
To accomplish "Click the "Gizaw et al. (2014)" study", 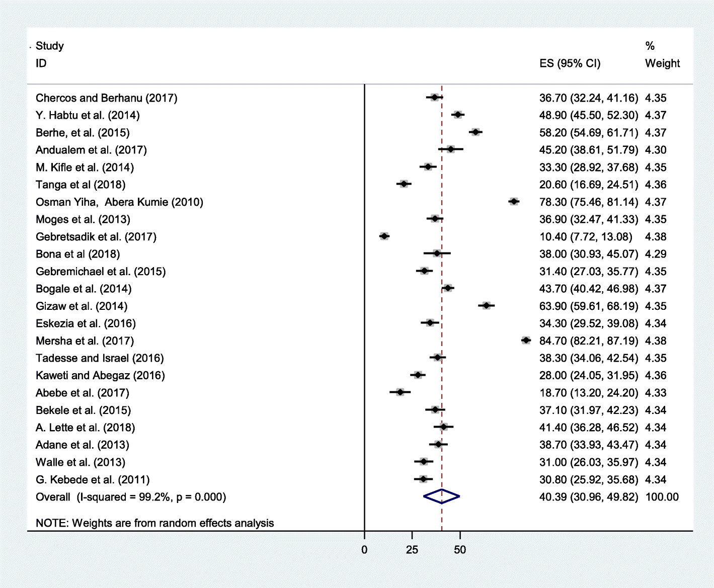I will tap(82, 306).
